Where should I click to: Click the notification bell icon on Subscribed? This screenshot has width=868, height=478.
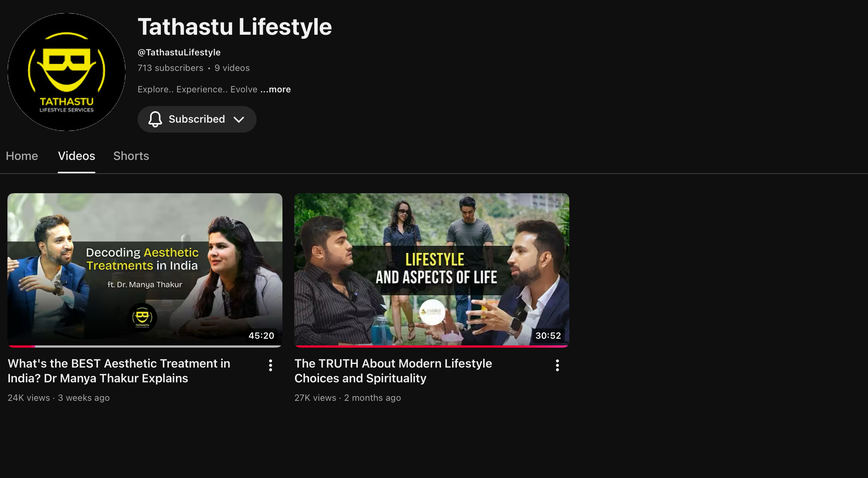pyautogui.click(x=155, y=119)
